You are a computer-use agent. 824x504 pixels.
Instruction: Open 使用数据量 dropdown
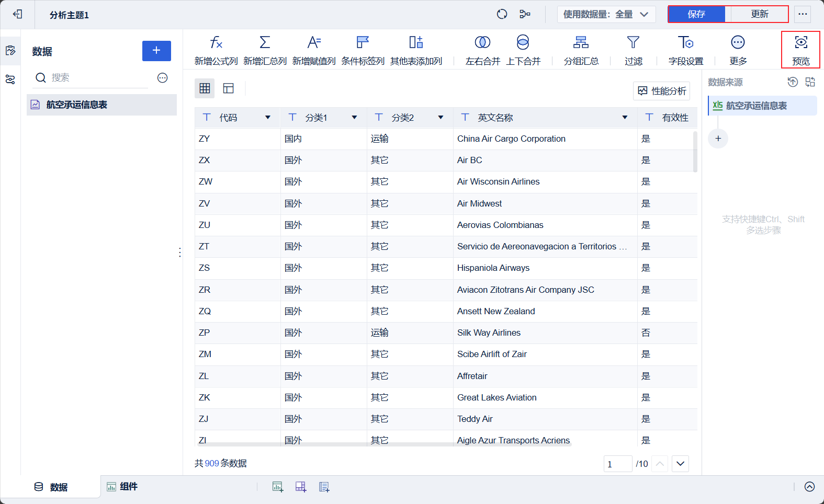[605, 14]
